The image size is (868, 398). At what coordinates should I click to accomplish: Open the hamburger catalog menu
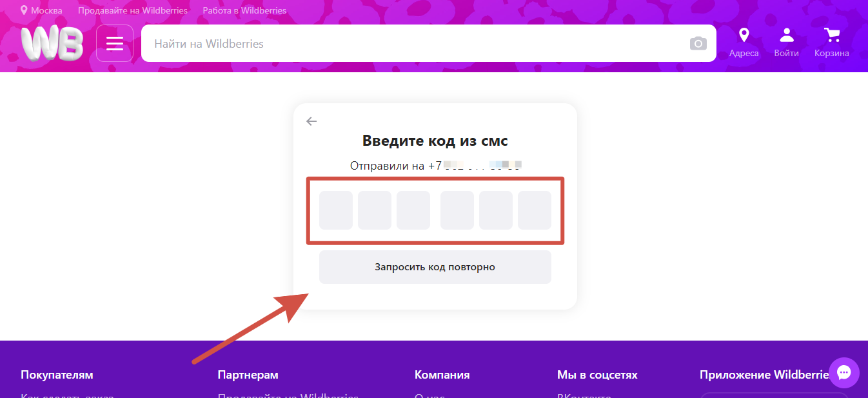pyautogui.click(x=115, y=43)
